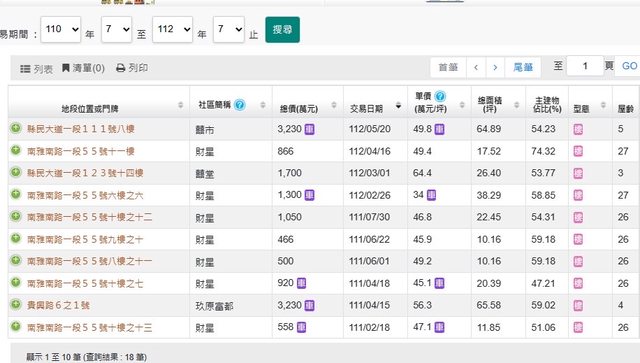This screenshot has height=363, width=640.
Task: Select area cell 65.58
Action: pos(489,305)
